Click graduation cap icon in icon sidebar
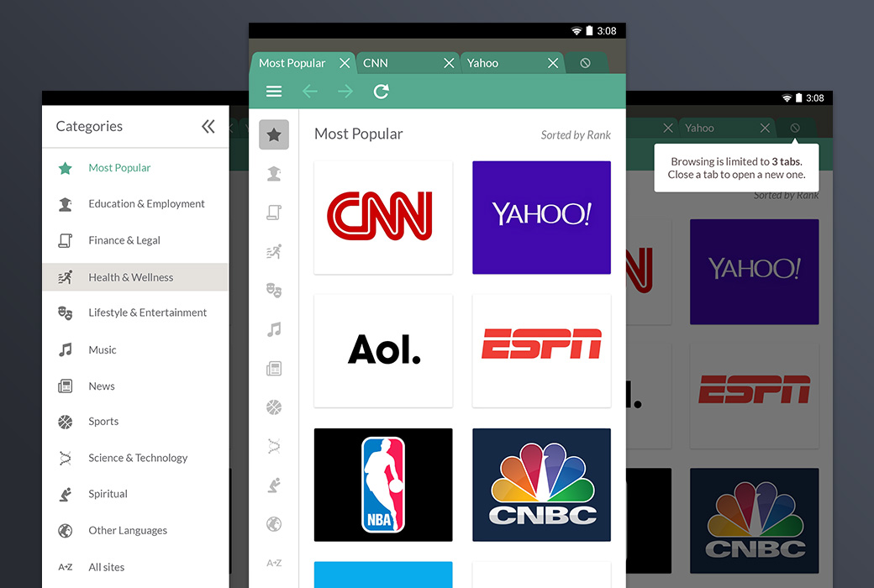The height and width of the screenshot is (588, 874). coord(274,174)
